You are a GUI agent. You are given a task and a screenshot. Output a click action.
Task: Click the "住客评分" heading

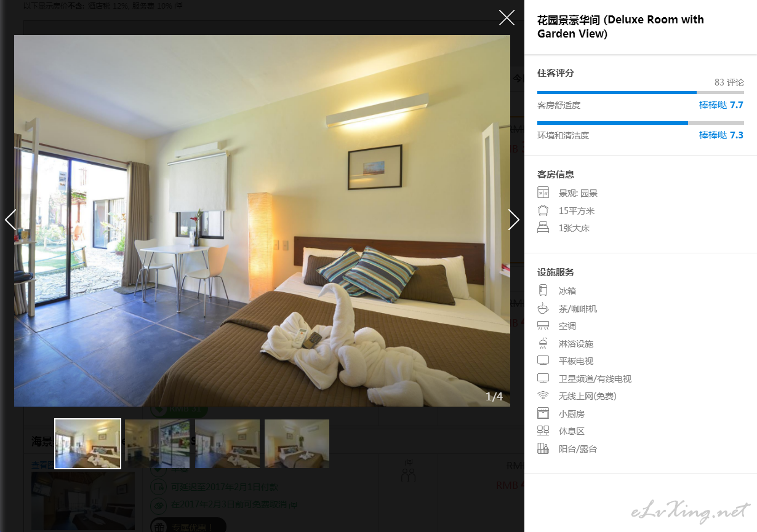pos(556,73)
